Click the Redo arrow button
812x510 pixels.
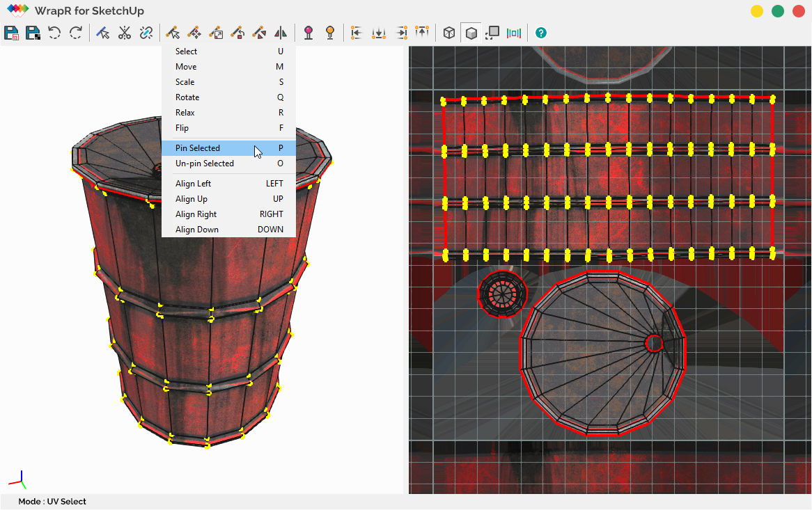click(x=75, y=32)
